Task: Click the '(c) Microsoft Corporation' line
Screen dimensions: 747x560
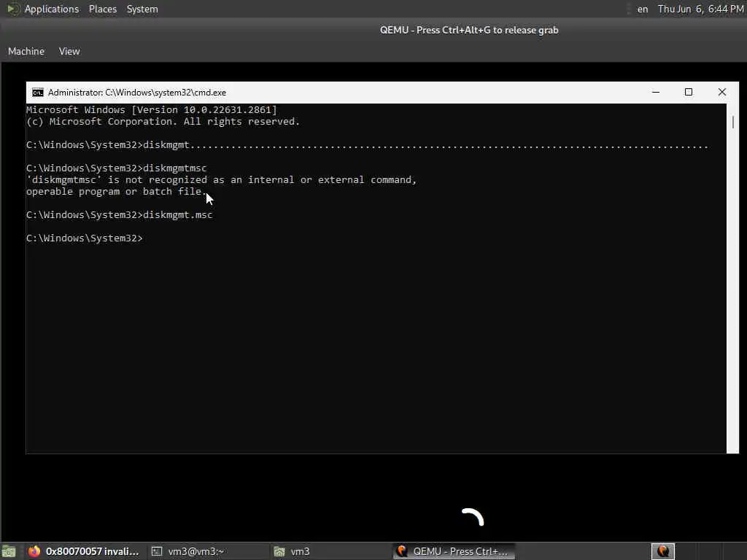Action: pos(163,122)
